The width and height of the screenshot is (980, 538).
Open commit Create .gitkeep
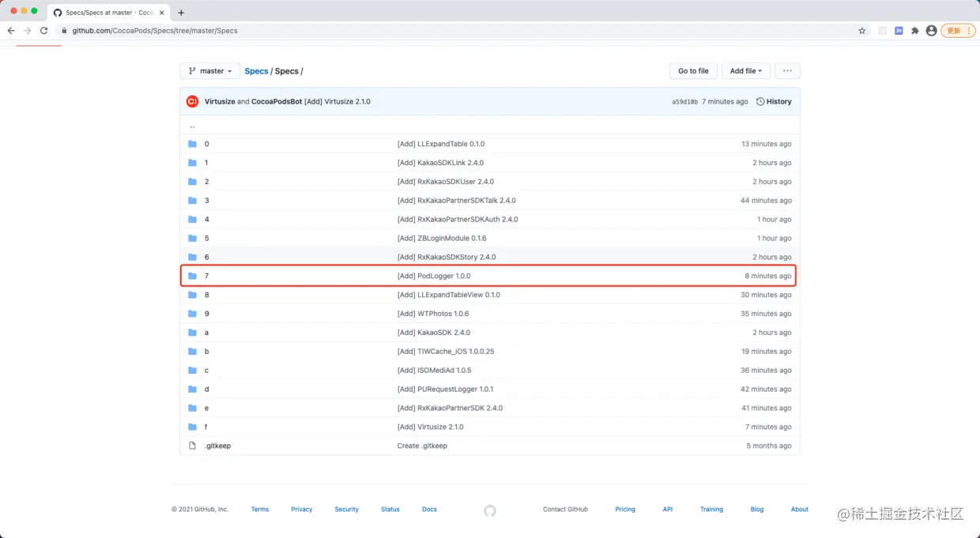[x=422, y=446]
